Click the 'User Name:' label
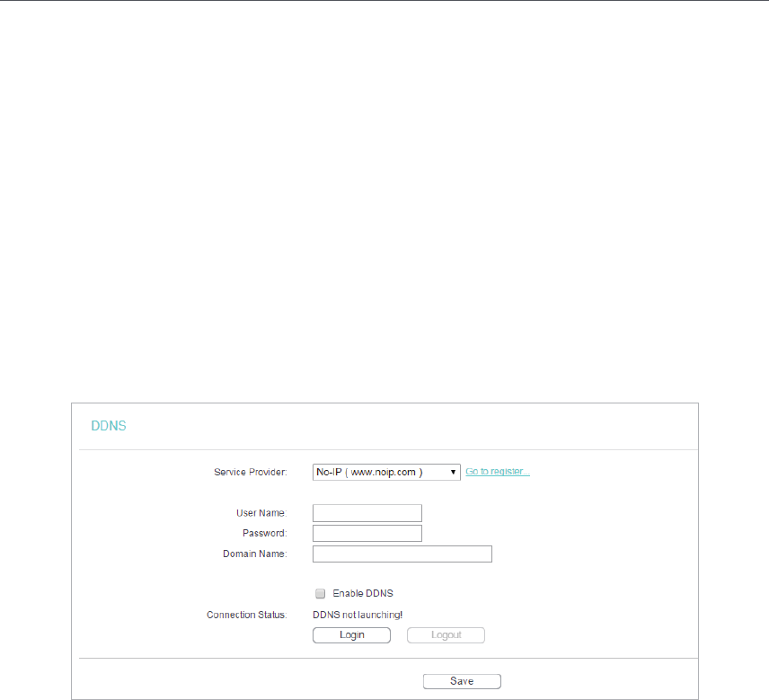The width and height of the screenshot is (769, 700). (x=261, y=513)
